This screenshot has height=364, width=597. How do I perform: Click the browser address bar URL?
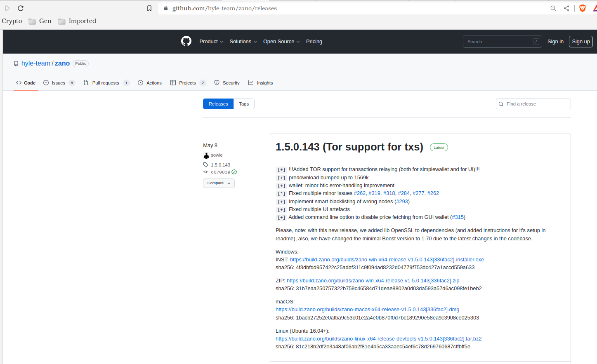[224, 8]
